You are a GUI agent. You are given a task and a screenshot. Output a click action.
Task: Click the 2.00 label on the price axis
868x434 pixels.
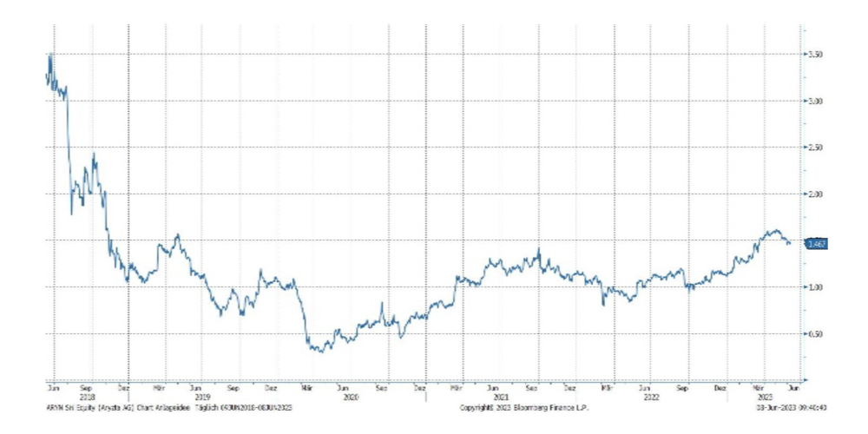tap(816, 194)
